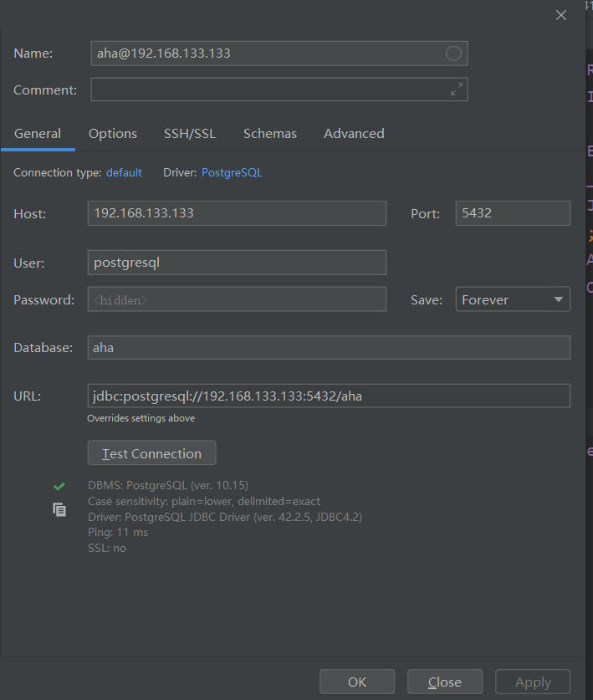Viewport: 593px width, 700px height.
Task: Click the hidden Password field
Action: click(x=237, y=299)
